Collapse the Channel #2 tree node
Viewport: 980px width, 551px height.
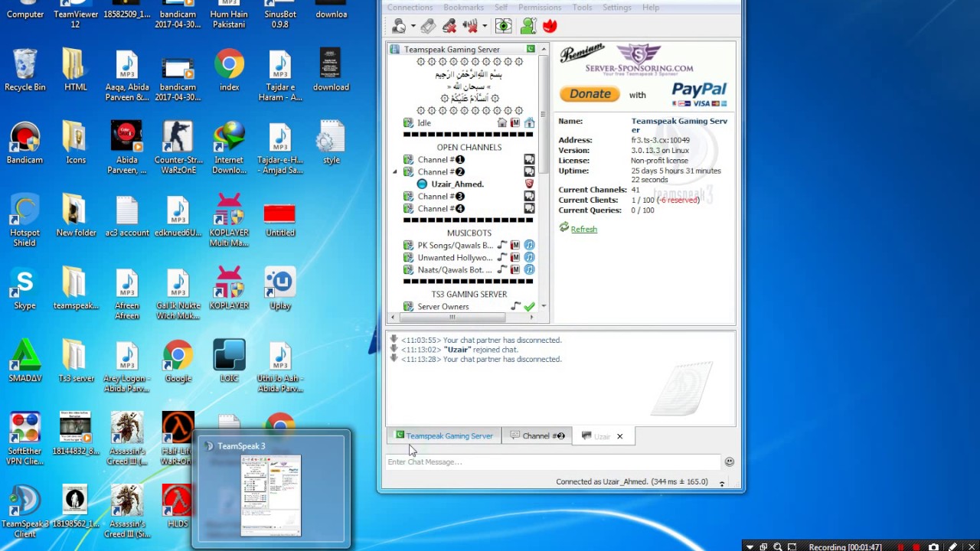[x=395, y=171]
